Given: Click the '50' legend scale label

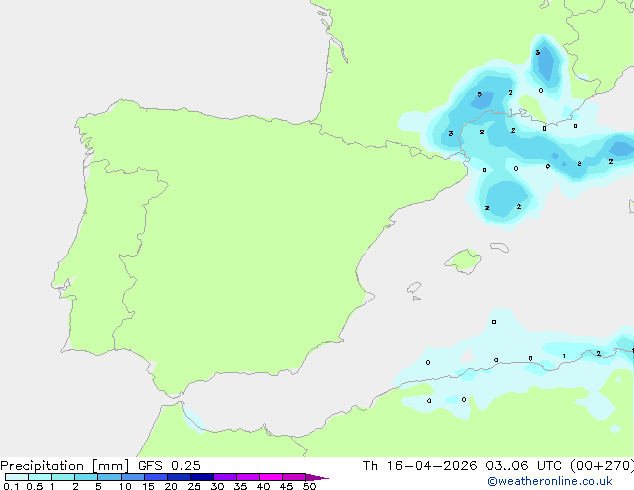Looking at the screenshot, I should click(x=309, y=486).
